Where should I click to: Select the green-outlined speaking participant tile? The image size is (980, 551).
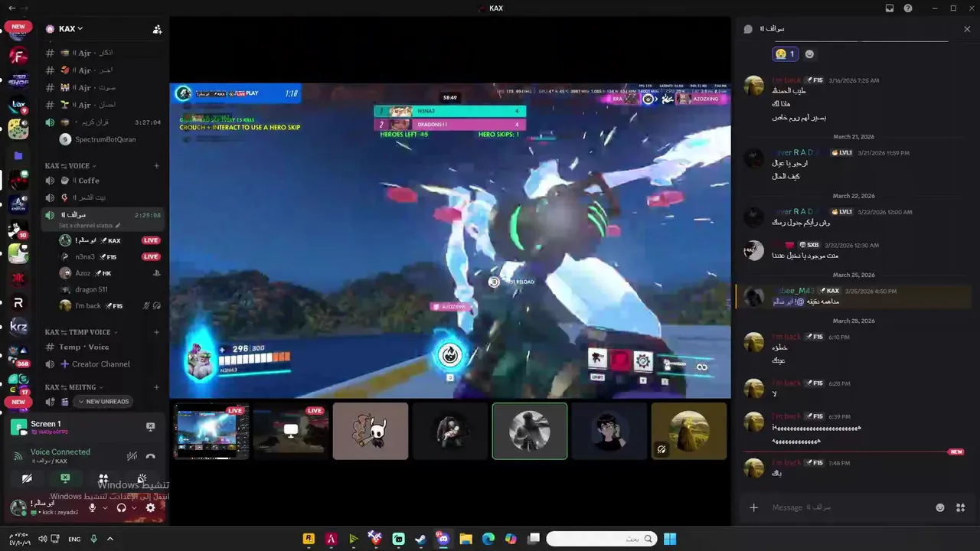pos(530,431)
